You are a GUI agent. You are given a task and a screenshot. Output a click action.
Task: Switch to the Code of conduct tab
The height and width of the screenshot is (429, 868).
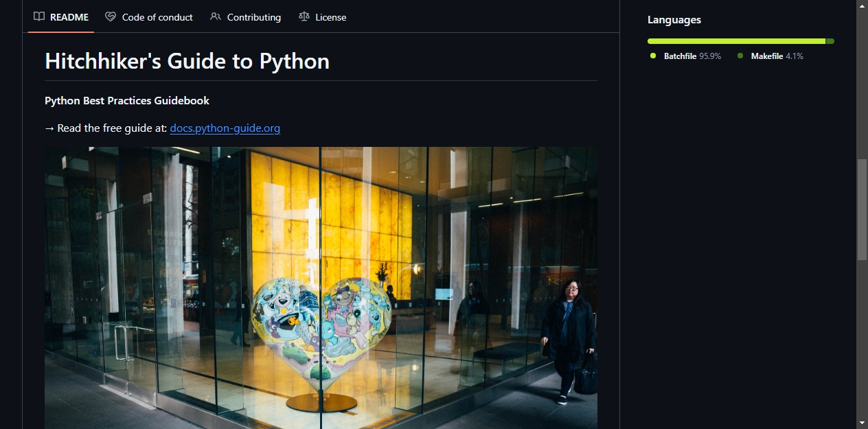(x=149, y=17)
